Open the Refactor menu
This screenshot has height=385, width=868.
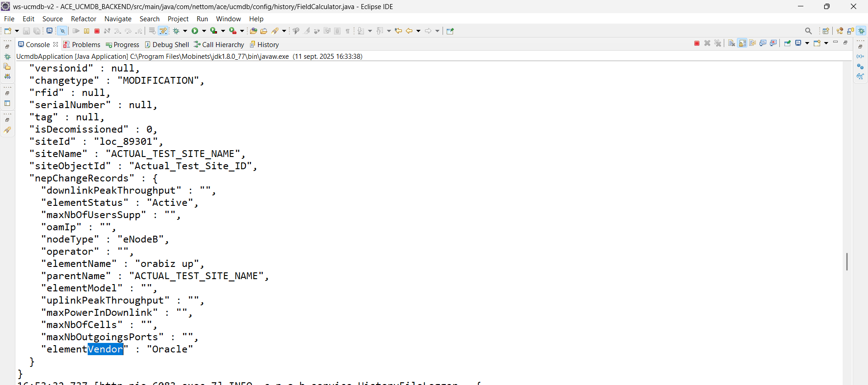click(x=83, y=19)
